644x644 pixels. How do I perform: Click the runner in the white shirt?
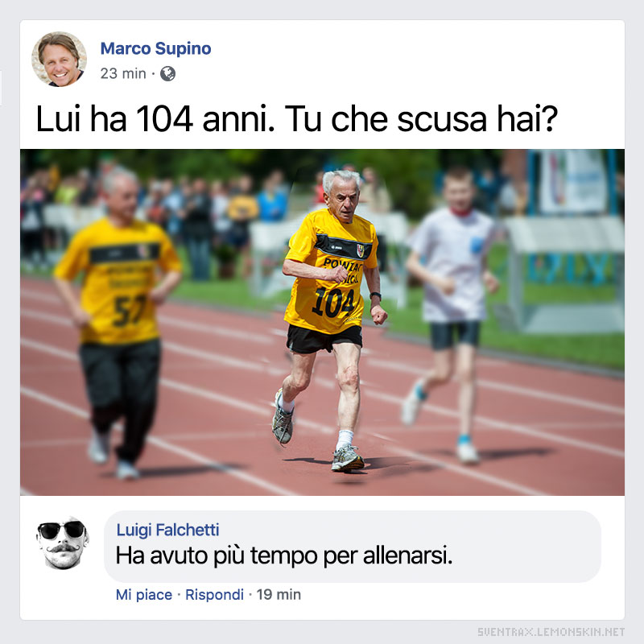pos(452,314)
